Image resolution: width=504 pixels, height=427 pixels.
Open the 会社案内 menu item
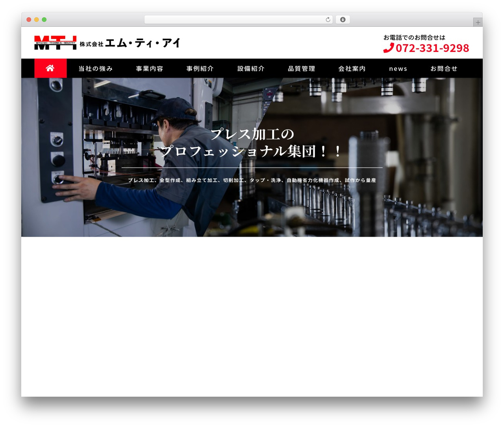point(352,69)
